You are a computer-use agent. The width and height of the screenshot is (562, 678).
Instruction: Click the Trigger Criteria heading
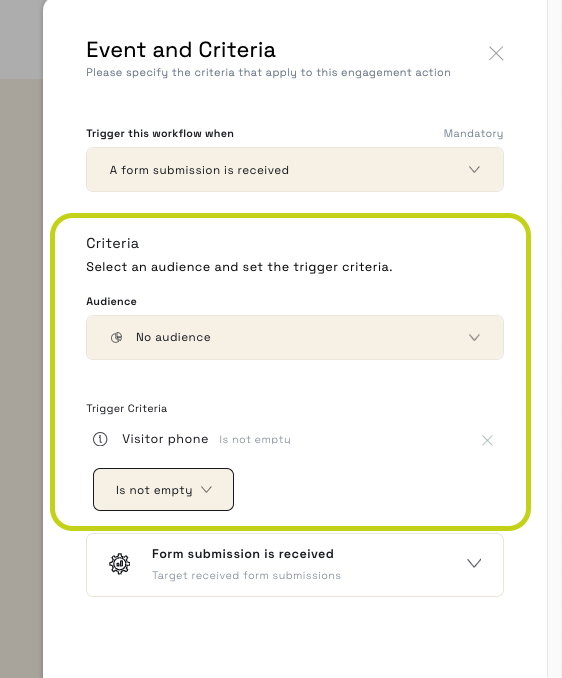coord(127,409)
